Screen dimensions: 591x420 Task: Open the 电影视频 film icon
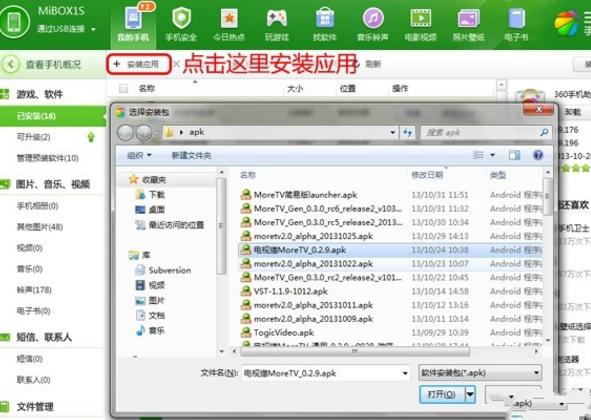[421, 18]
